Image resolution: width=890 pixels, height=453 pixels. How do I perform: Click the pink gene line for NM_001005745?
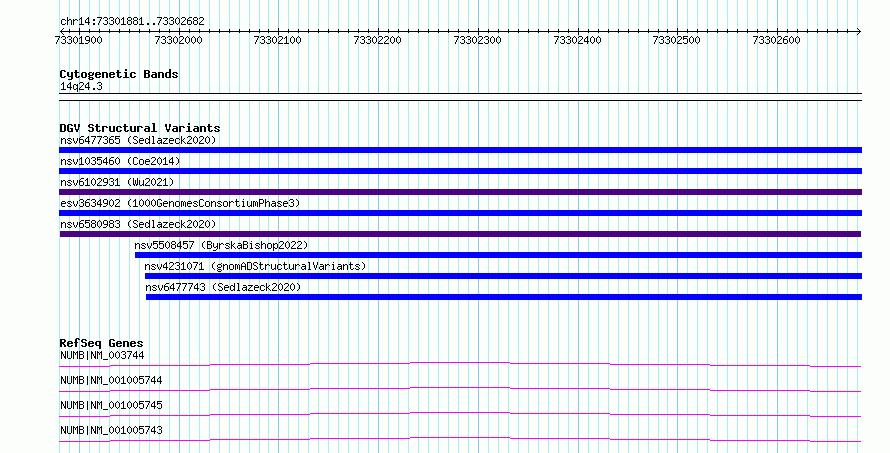click(460, 414)
